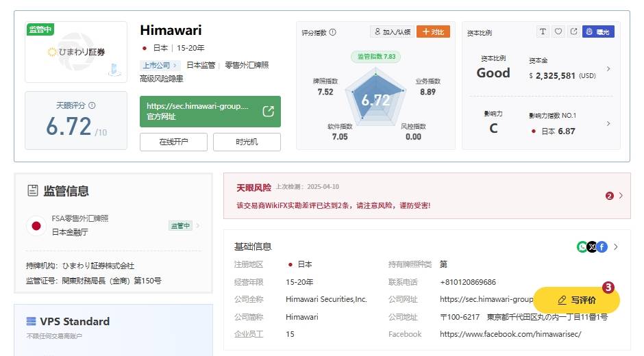The image size is (644, 356).
Task: Click the 15-20年 value in 经营年限 row
Action: 299,282
